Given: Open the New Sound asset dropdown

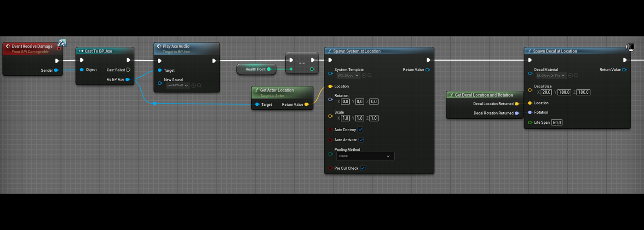Looking at the screenshot, I should (178, 86).
